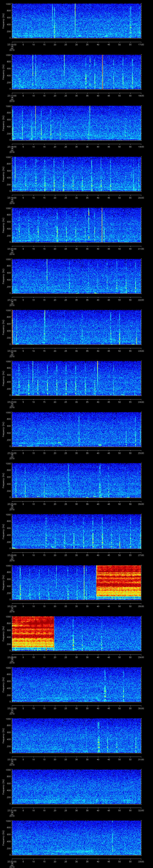This screenshot has width=153, height=868.
Task: Click the 28:00 end time label
Action: [x=141, y=606]
